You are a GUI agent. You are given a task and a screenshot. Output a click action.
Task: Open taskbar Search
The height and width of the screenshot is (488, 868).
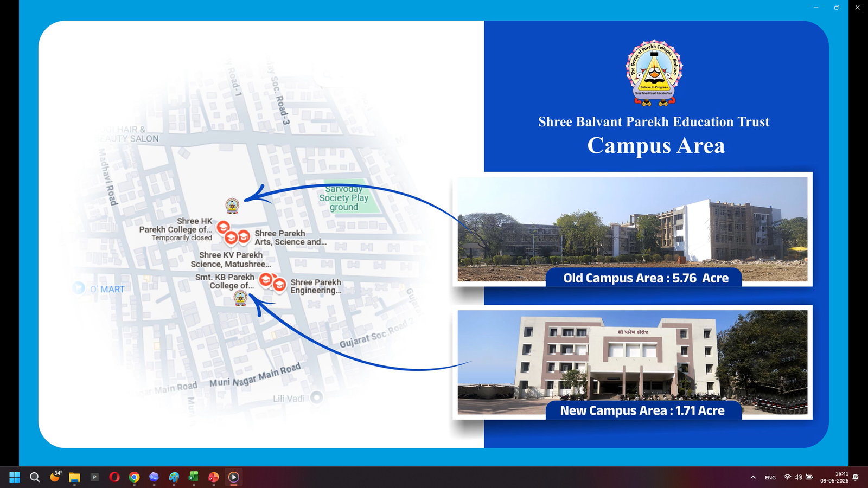tap(35, 477)
